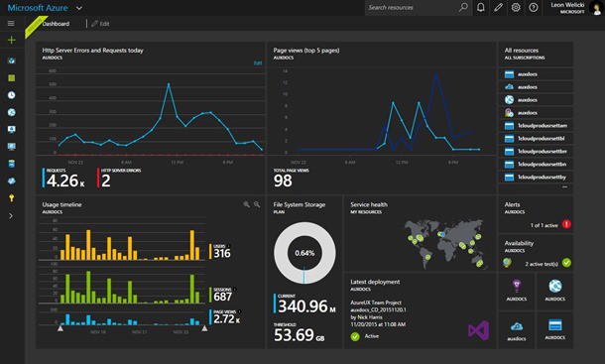This screenshot has width=605, height=364.
Task: Click Total Page Views 98 value
Action: [283, 181]
